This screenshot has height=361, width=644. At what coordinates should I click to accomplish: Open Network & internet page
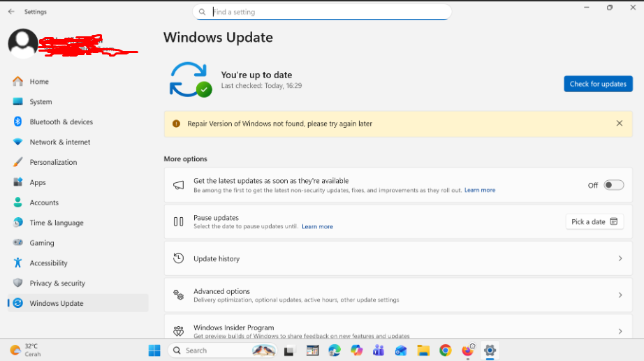(x=78, y=142)
